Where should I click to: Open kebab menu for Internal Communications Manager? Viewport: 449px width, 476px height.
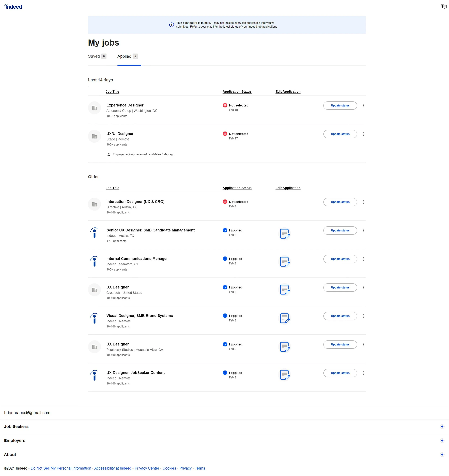363,259
